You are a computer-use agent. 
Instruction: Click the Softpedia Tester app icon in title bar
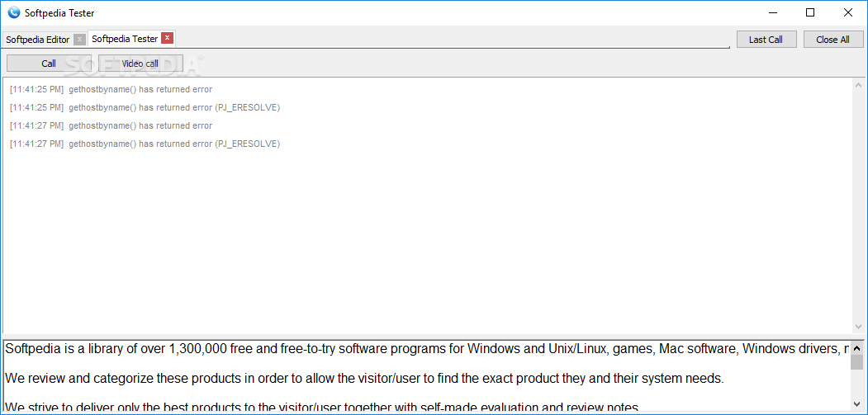(x=13, y=12)
